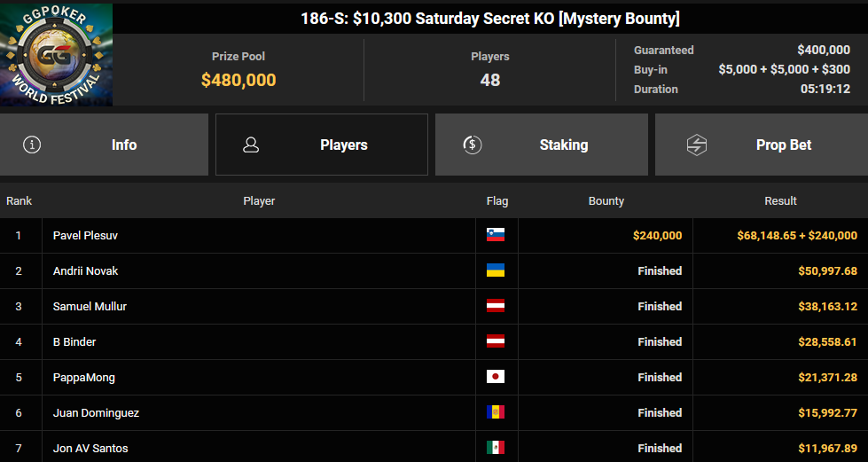The image size is (868, 462).
Task: Sort by the Result column header
Action: click(x=780, y=200)
